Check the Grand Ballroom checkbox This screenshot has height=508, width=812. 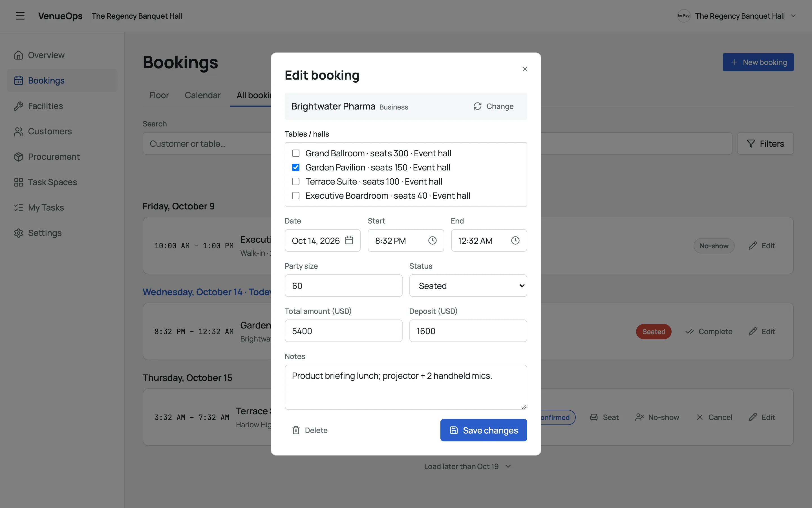pos(295,153)
